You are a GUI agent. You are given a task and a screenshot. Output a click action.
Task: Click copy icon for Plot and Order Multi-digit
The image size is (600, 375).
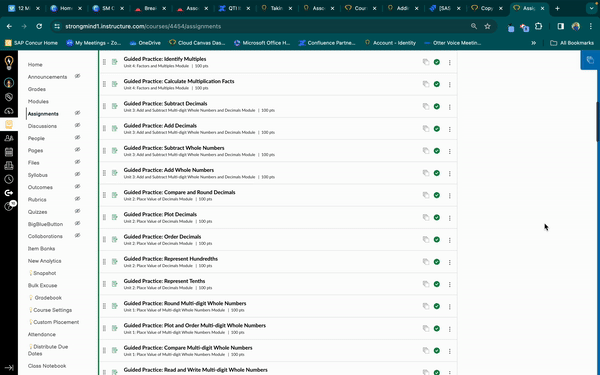click(x=426, y=328)
